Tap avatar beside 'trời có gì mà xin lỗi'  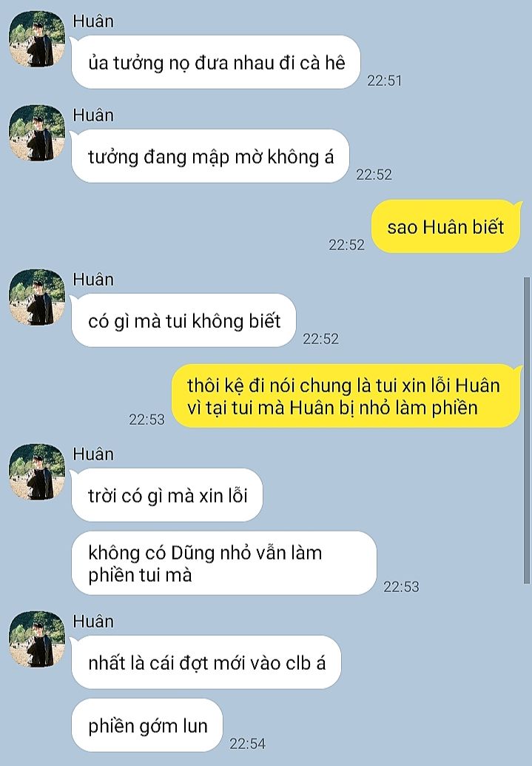click(37, 472)
